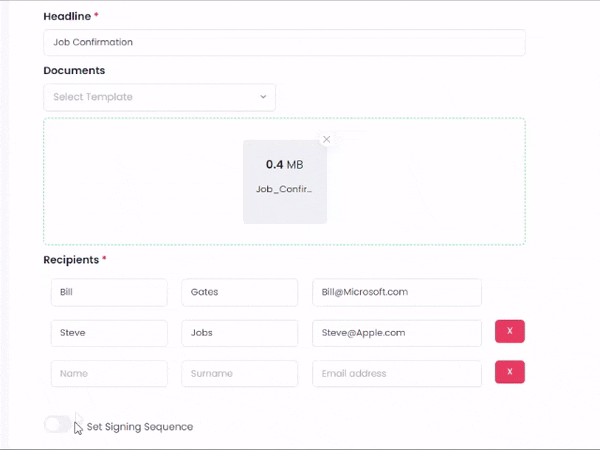
Task: Delete the Steve Jobs recipient row
Action: (510, 331)
